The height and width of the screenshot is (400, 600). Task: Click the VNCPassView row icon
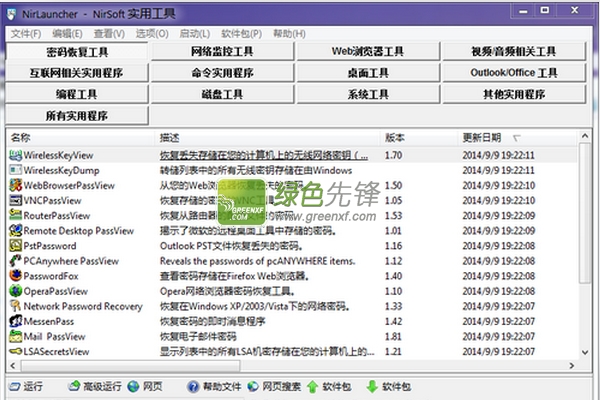15,200
